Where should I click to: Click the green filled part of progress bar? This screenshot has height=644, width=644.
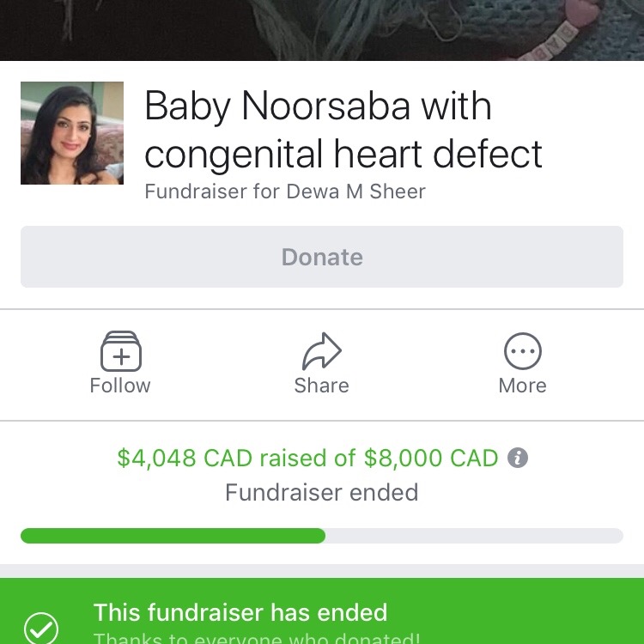(x=172, y=536)
